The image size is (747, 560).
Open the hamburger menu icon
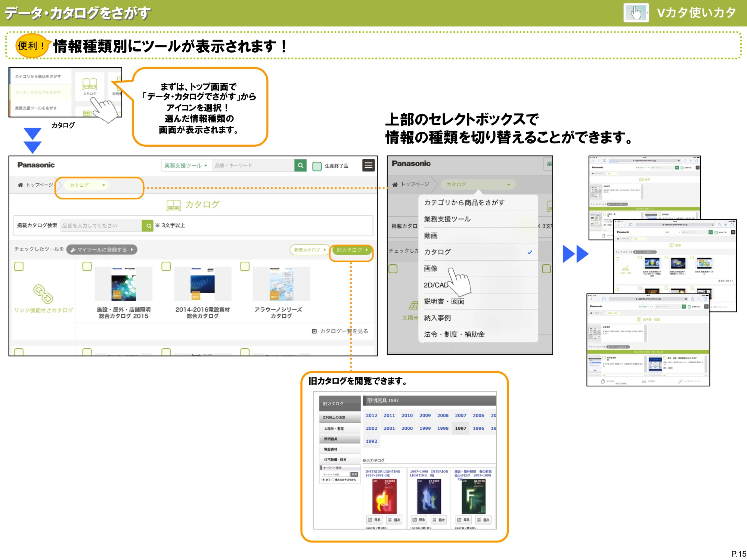pos(368,165)
